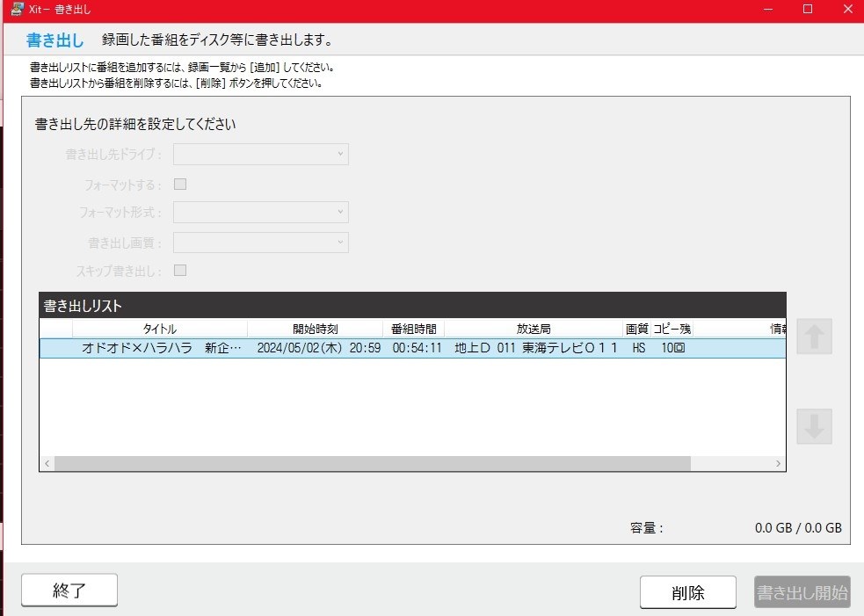
Task: Toggle the スキップ書き出し checkbox
Action: coord(180,270)
